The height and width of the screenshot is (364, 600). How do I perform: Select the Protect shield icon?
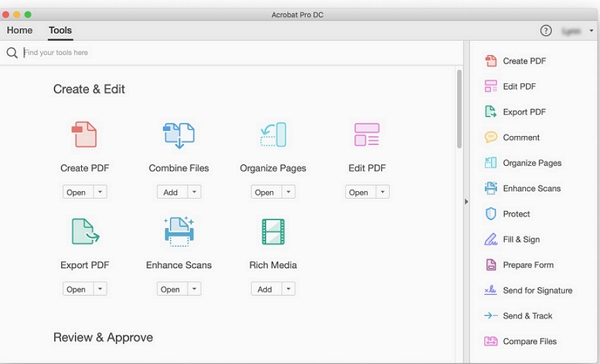click(491, 214)
